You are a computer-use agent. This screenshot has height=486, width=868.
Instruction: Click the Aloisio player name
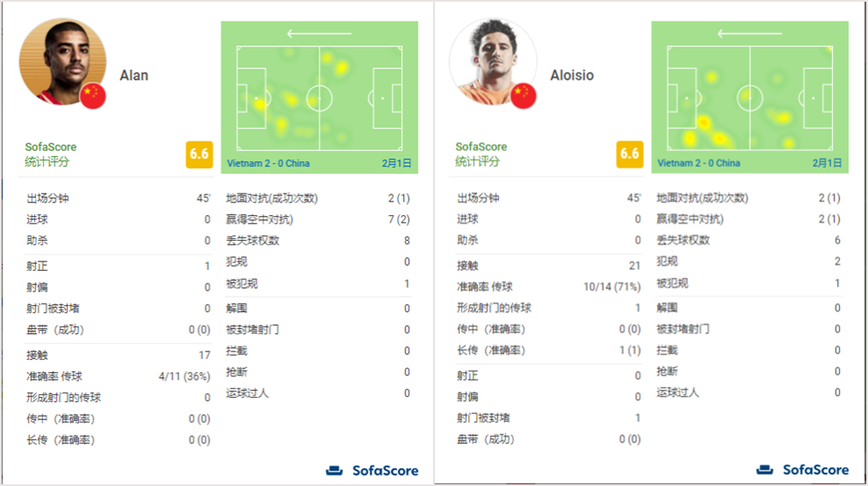click(572, 75)
